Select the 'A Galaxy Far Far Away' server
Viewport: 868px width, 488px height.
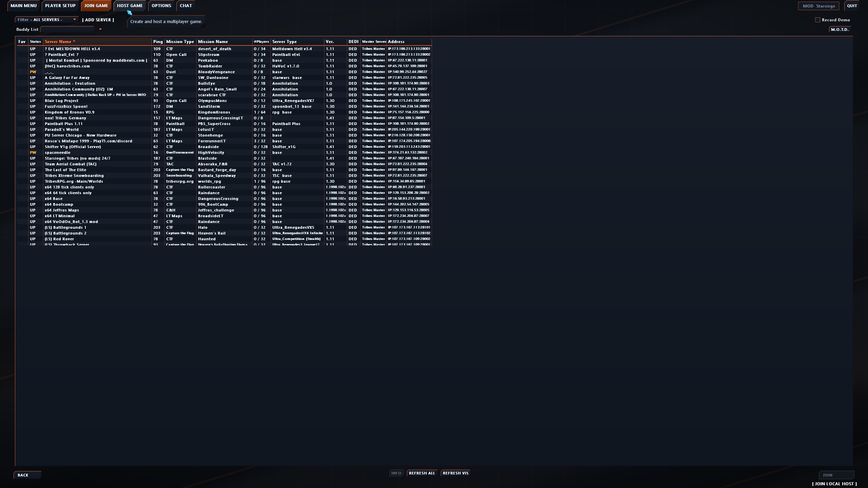pos(224,78)
